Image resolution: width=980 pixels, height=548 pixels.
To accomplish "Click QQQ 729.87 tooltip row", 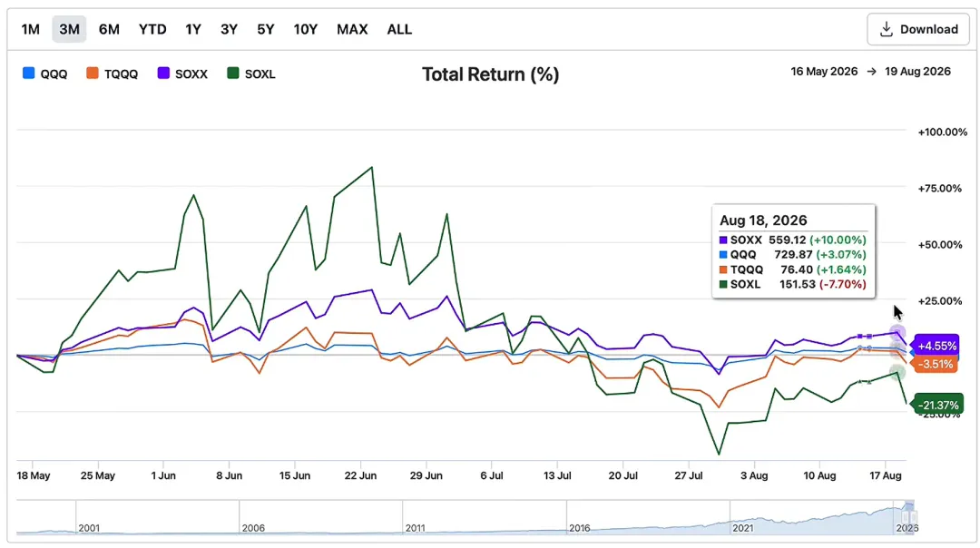I will tap(792, 255).
